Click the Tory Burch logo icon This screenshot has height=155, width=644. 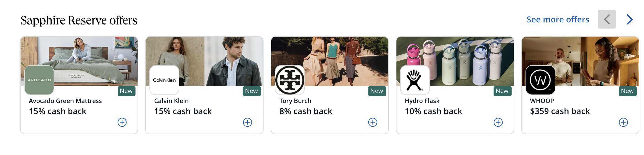(x=290, y=80)
